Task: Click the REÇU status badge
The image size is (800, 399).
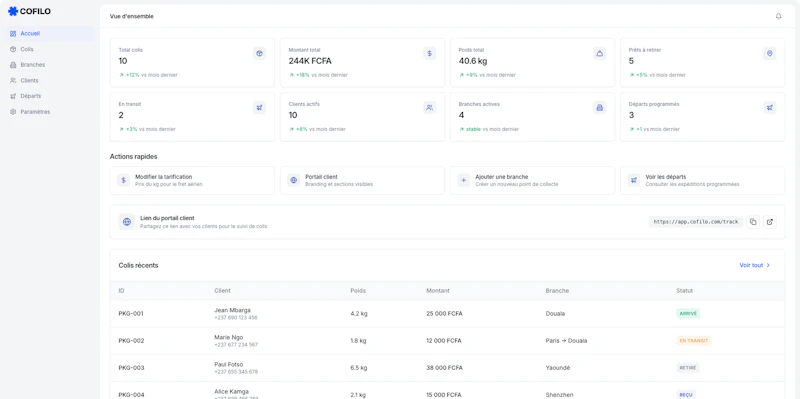Action: click(x=686, y=395)
